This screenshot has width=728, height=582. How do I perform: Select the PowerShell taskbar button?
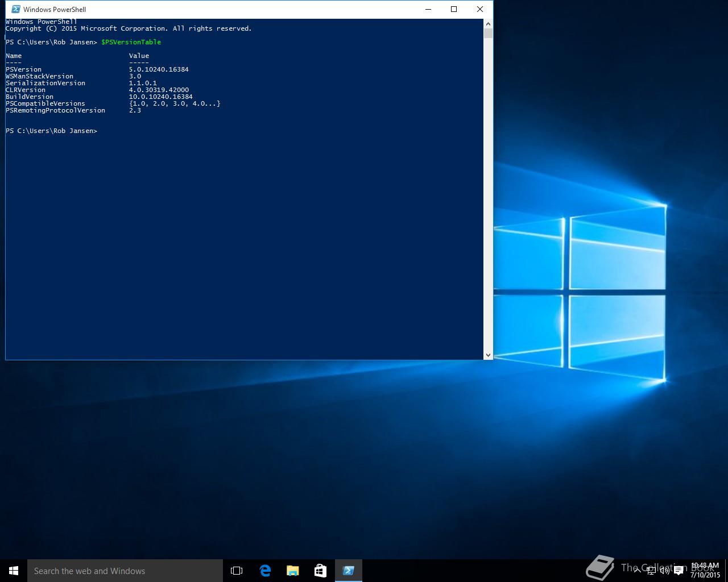tap(349, 571)
